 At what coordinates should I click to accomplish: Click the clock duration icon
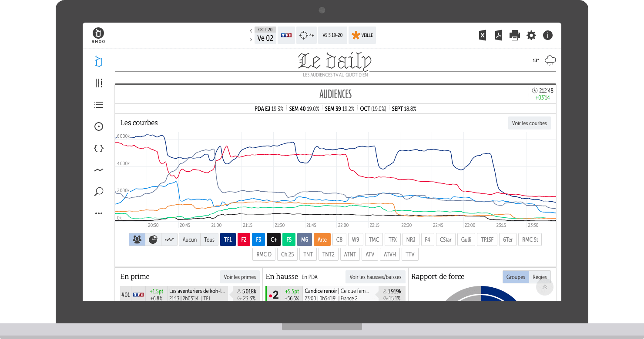coord(534,90)
